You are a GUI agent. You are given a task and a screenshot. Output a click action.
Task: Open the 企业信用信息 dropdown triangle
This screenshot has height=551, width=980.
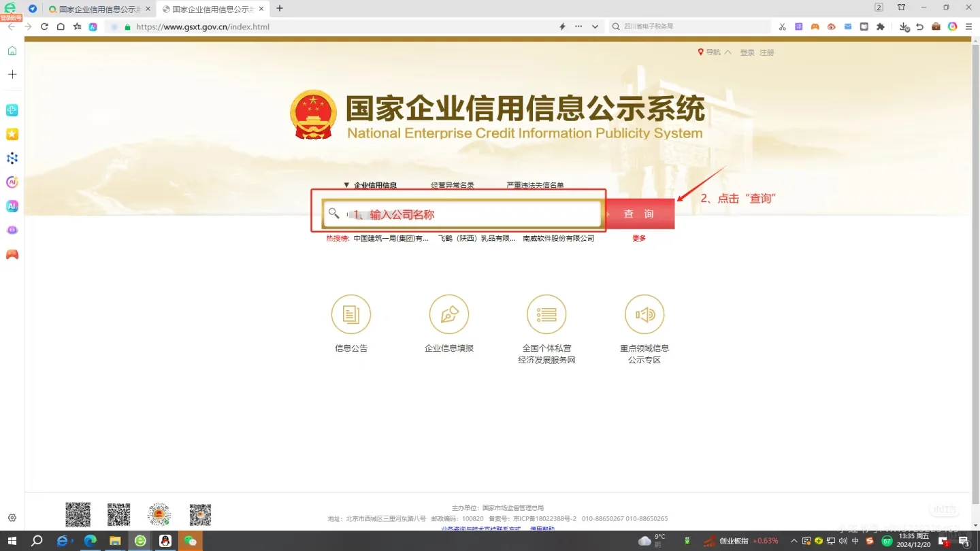(x=346, y=184)
